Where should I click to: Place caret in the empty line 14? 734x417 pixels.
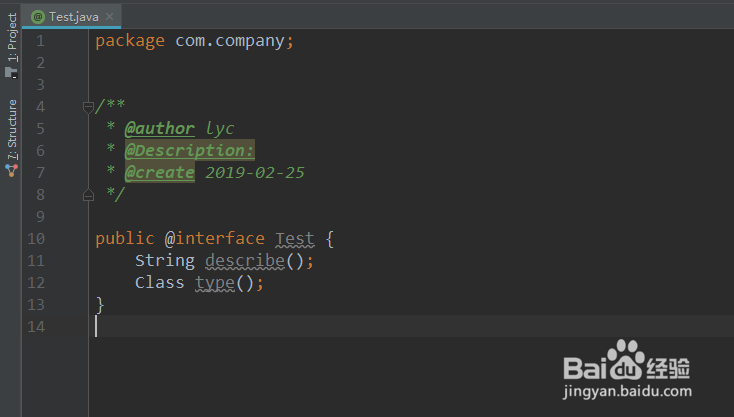tap(412, 326)
